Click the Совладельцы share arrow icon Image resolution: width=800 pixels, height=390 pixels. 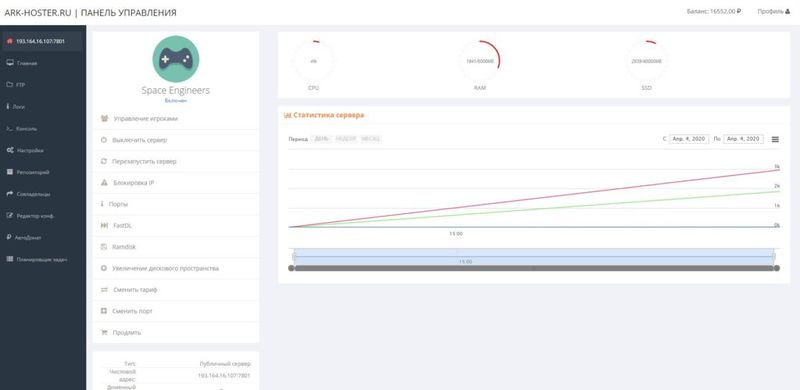10,194
